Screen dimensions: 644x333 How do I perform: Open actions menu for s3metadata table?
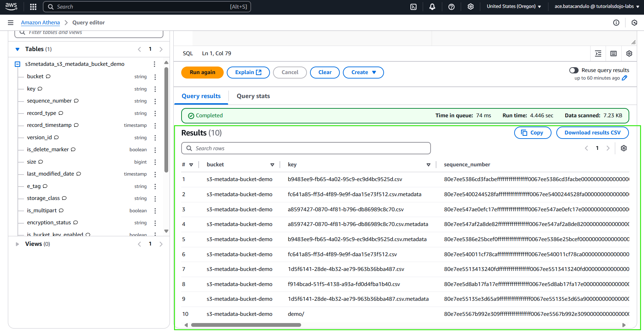click(154, 64)
